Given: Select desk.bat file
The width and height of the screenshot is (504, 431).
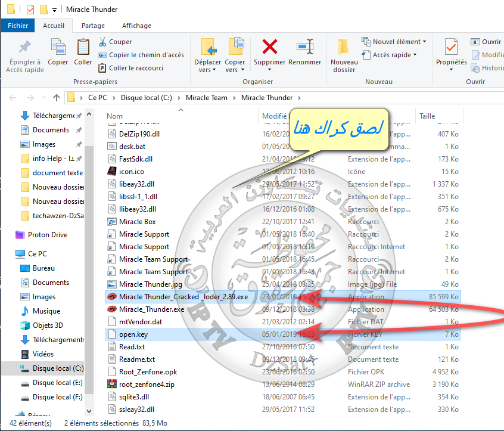Looking at the screenshot, I should click(x=132, y=147).
